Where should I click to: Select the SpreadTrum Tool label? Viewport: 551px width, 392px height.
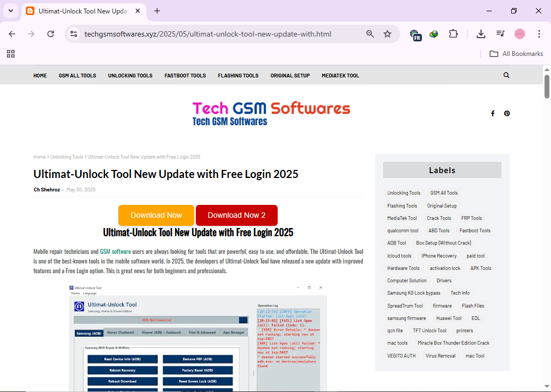[x=405, y=306]
